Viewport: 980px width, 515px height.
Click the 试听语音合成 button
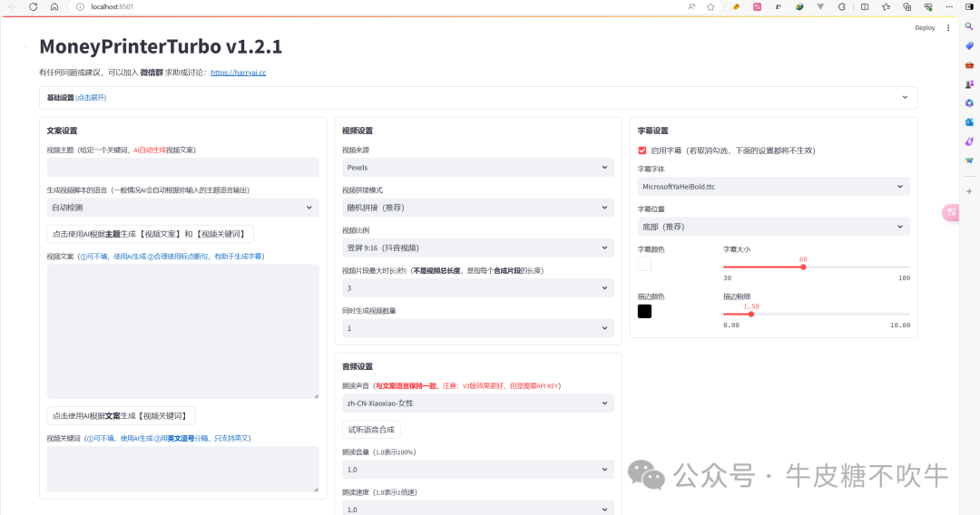click(x=371, y=430)
